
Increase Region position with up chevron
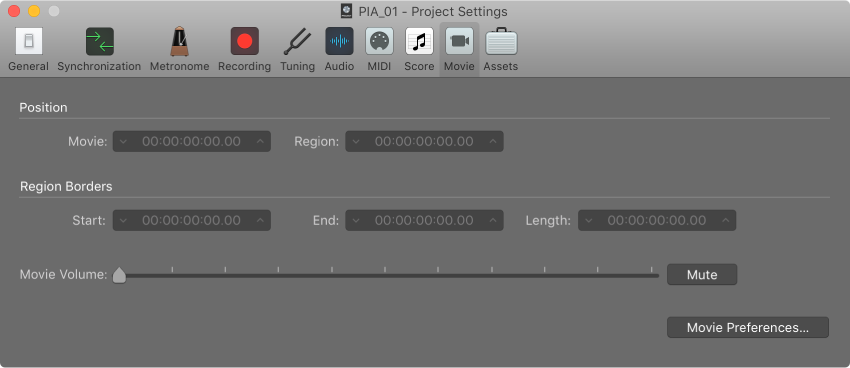coord(492,141)
